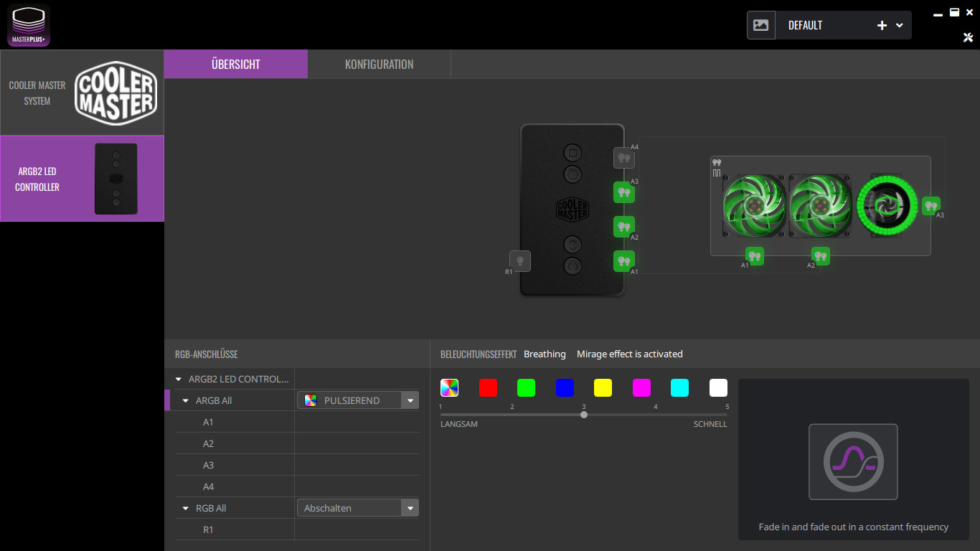Click the A3 port bulb icon on controller
The image size is (980, 551).
point(623,192)
